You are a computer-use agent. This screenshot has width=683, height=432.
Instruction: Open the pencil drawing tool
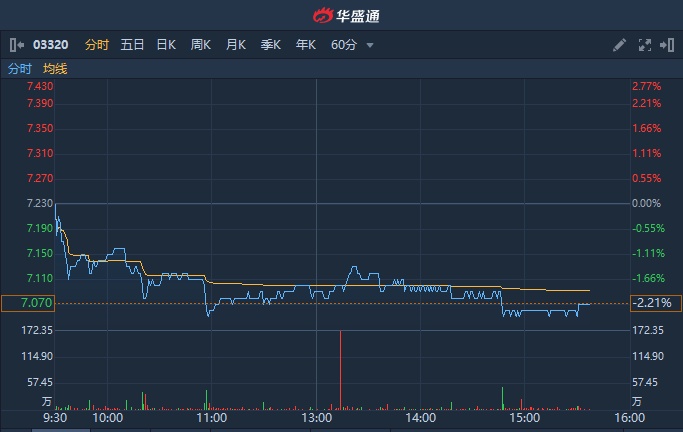pos(619,45)
